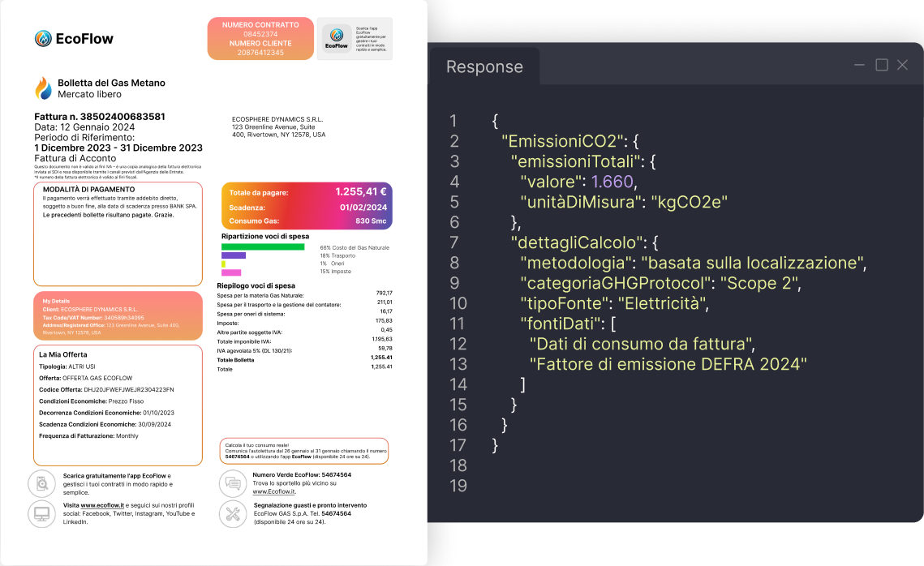Click line number 9 in the code gutter
This screenshot has height=566, width=924.
[x=458, y=283]
